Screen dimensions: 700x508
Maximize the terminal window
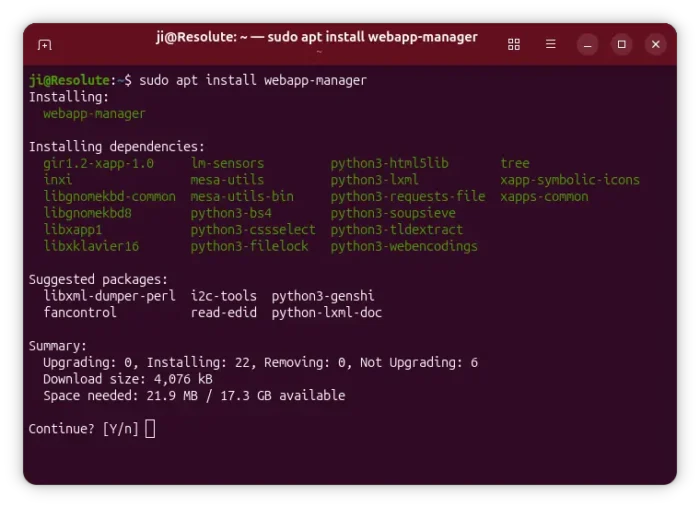pyautogui.click(x=621, y=44)
